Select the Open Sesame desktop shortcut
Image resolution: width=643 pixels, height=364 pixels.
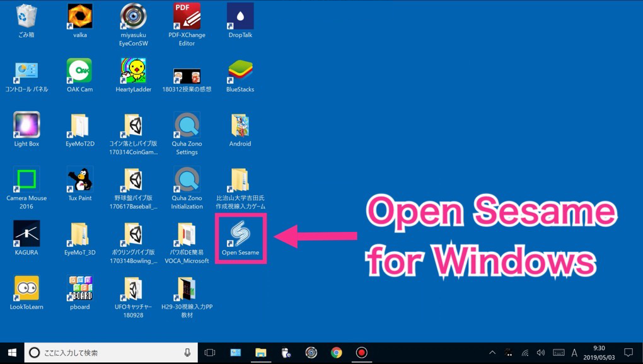[240, 239]
